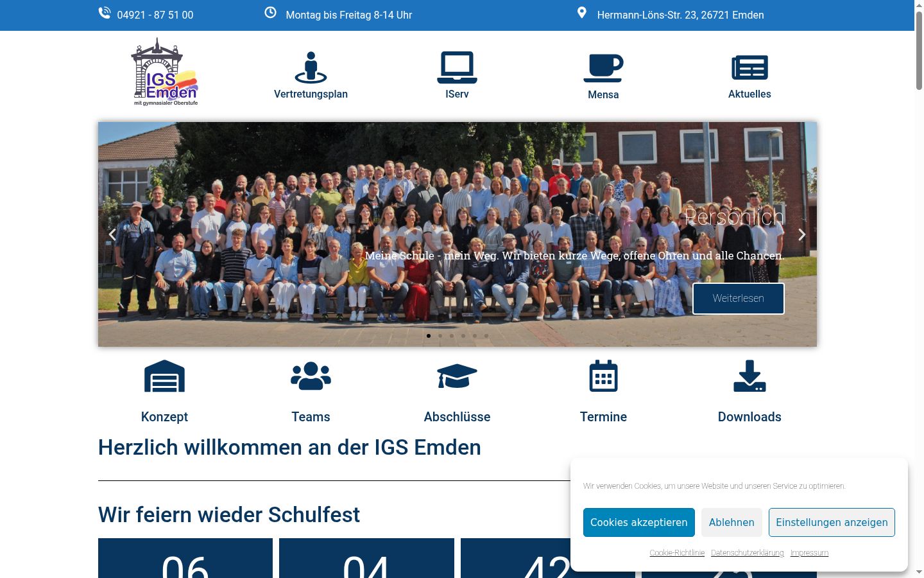This screenshot has width=924, height=578.
Task: Open the Datenschutzerklärung link
Action: tap(748, 553)
